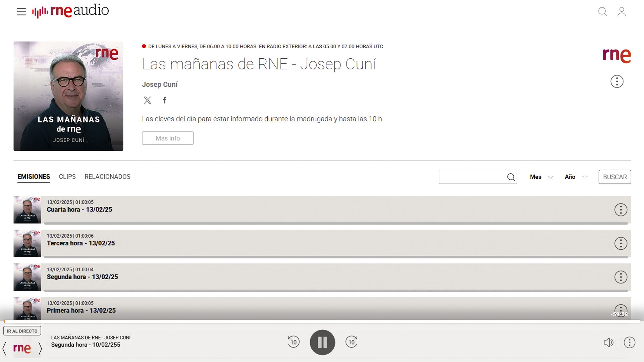Mute the player volume
This screenshot has height=362, width=644.
point(608,343)
